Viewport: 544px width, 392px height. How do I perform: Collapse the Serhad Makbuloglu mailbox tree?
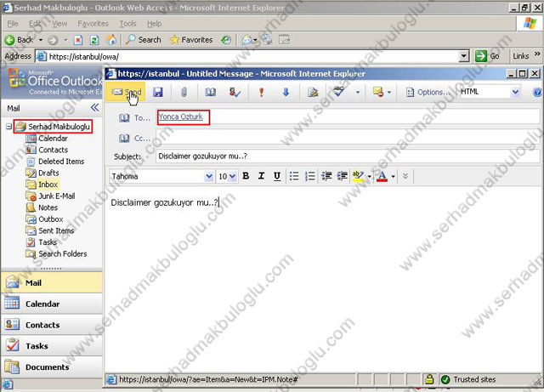pyautogui.click(x=8, y=127)
